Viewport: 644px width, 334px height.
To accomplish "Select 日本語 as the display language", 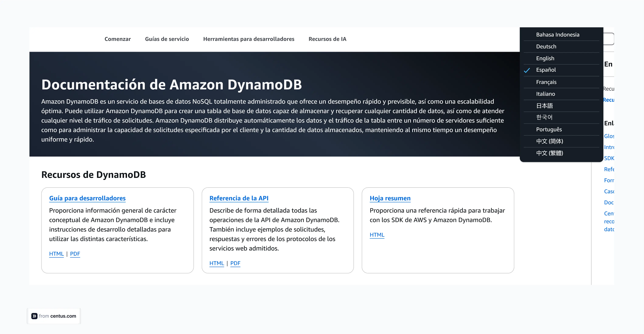I will 544,106.
